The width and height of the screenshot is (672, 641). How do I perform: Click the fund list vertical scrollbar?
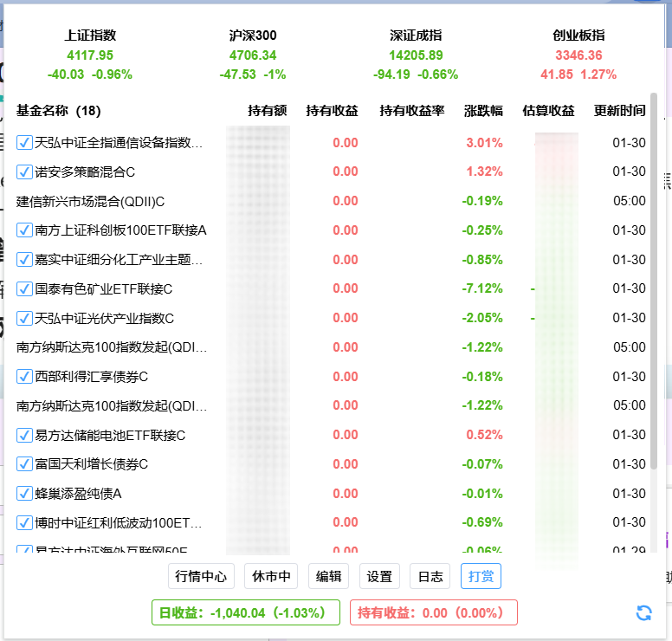click(x=653, y=286)
